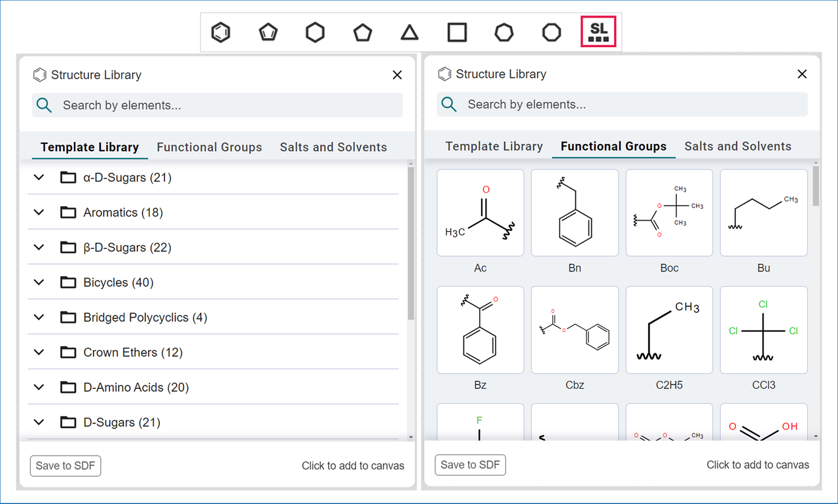Switch to Salts and Solvents tab in right panel
Viewport: 838px width, 504px height.
tap(738, 147)
